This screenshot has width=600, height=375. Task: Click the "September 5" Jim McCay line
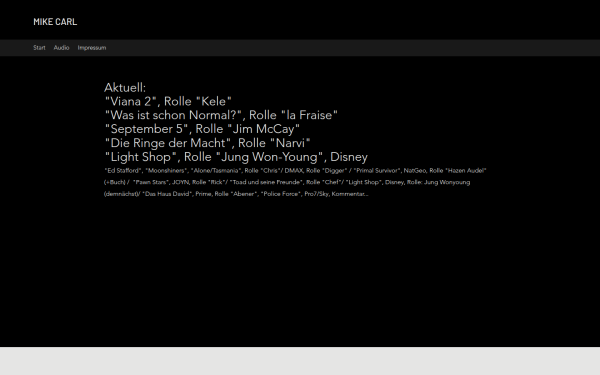coord(202,129)
